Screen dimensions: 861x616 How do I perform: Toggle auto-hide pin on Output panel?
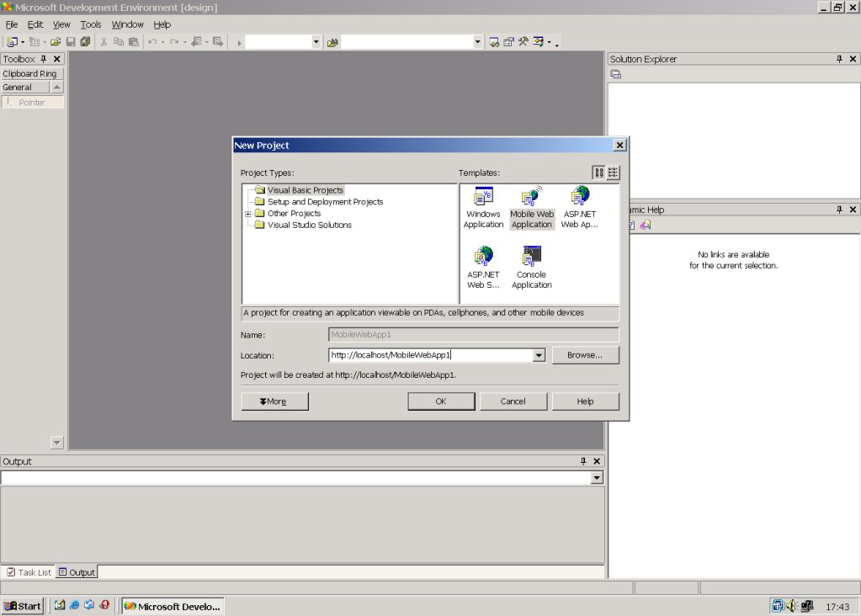[x=583, y=461]
